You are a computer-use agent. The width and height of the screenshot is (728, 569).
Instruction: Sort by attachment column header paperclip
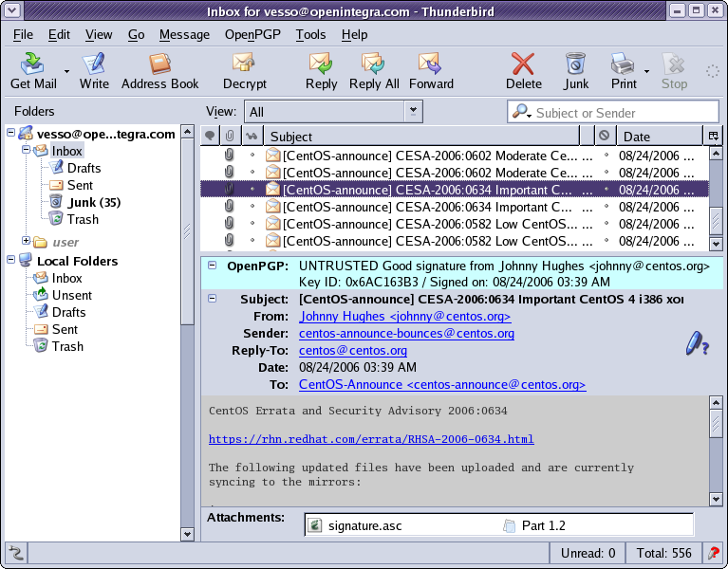(x=230, y=136)
